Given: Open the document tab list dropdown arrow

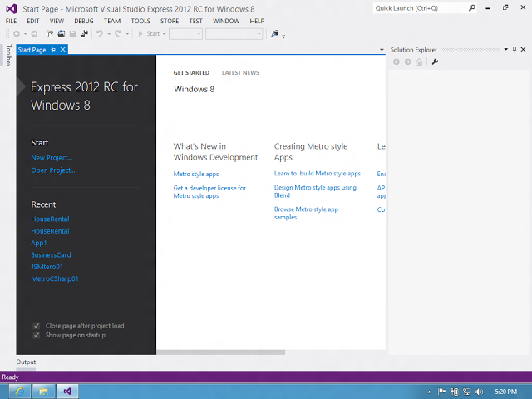Looking at the screenshot, I should point(382,50).
